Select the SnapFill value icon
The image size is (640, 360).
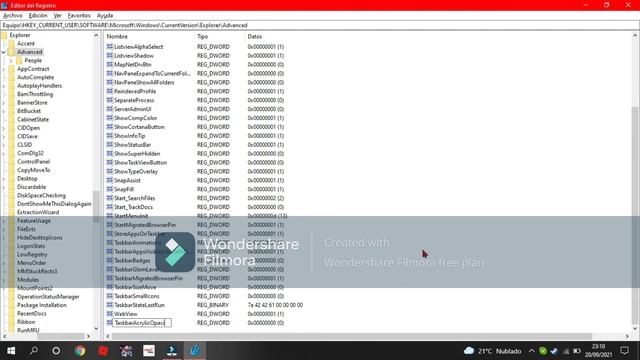pos(109,189)
